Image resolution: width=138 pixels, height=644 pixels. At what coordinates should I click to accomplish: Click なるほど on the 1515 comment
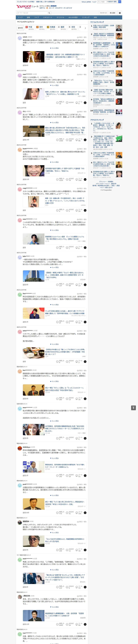tap(70, 65)
